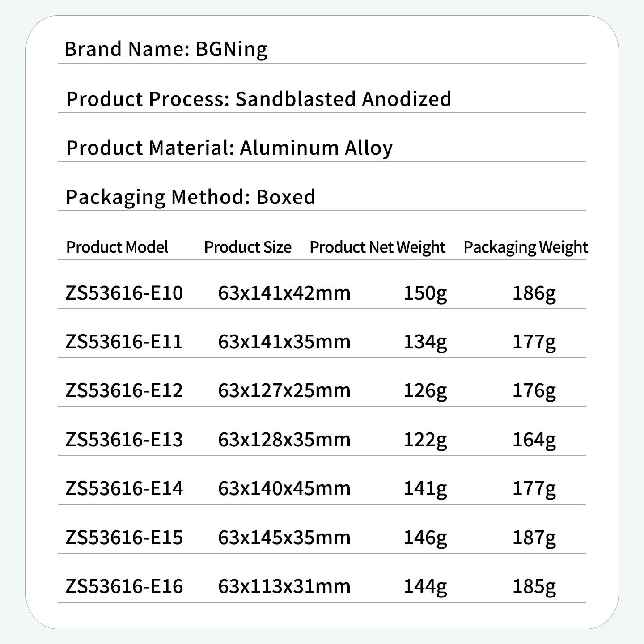Click the 63x127x25mm size cell
The width and height of the screenshot is (644, 644).
pos(284,391)
